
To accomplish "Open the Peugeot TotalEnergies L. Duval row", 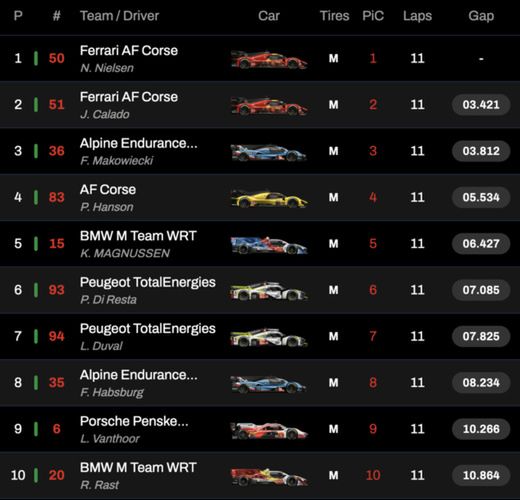I will click(260, 336).
